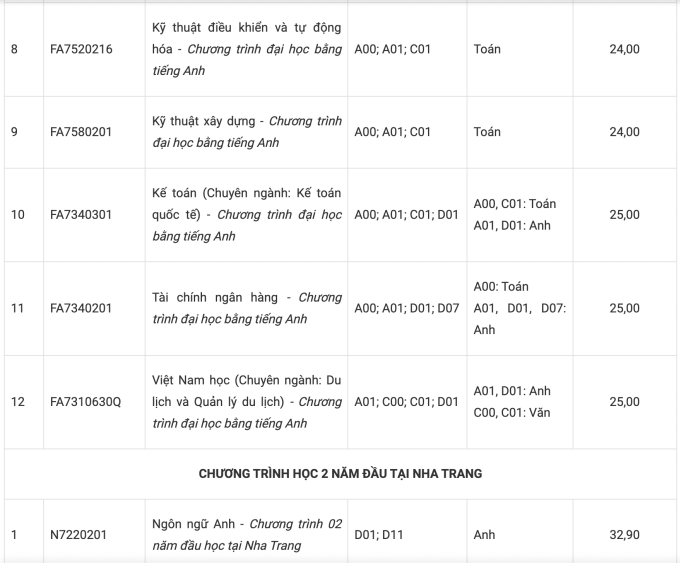Click score 32,90 for Ngôn ngữ Anh
Screen dimensions: 680x563
(x=624, y=534)
